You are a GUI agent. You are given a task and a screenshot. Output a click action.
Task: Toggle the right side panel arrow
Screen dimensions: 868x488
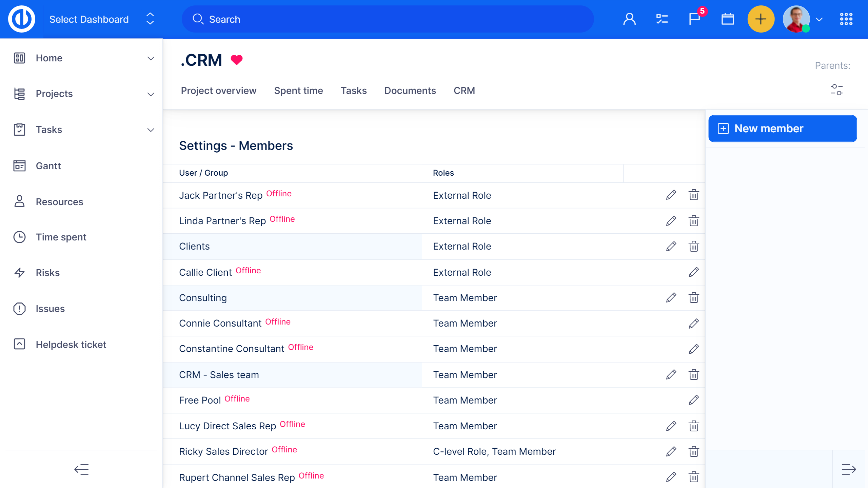coord(849,469)
